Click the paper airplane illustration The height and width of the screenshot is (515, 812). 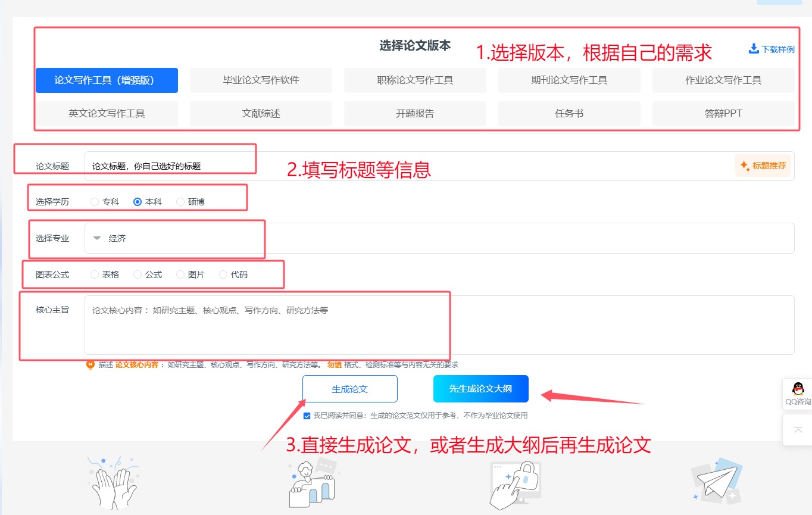pyautogui.click(x=716, y=482)
